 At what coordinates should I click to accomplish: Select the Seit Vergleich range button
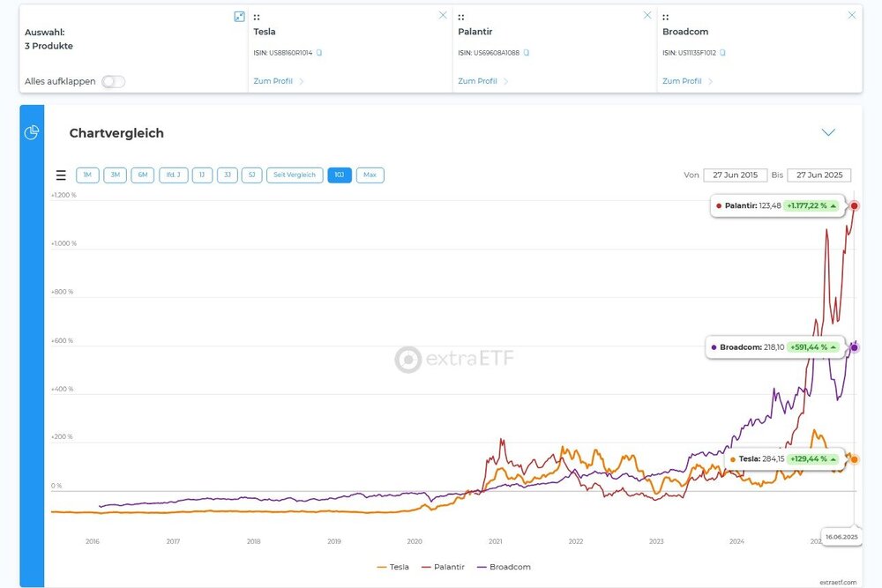pos(295,175)
